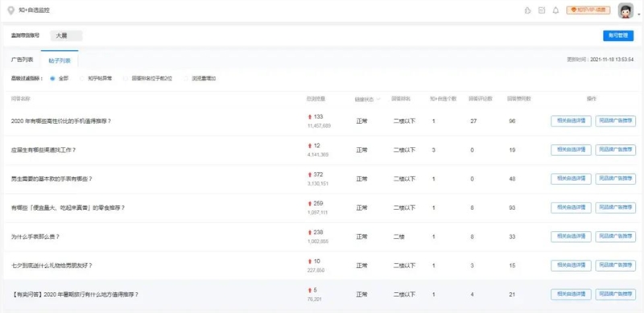Screen dimensions: 644x313
Task: Open 相关自选详情 for 为什么手表那么贵 row
Action: click(571, 237)
